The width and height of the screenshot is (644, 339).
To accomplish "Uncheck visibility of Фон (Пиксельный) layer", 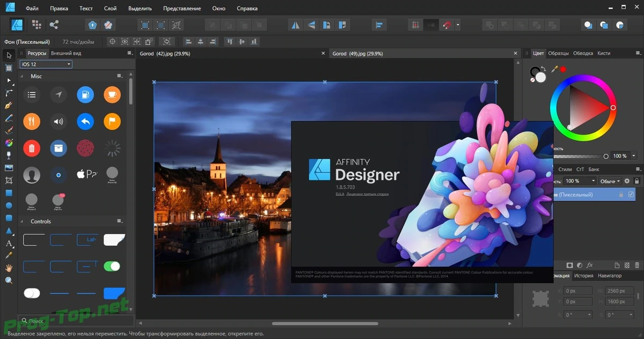I will [x=631, y=194].
